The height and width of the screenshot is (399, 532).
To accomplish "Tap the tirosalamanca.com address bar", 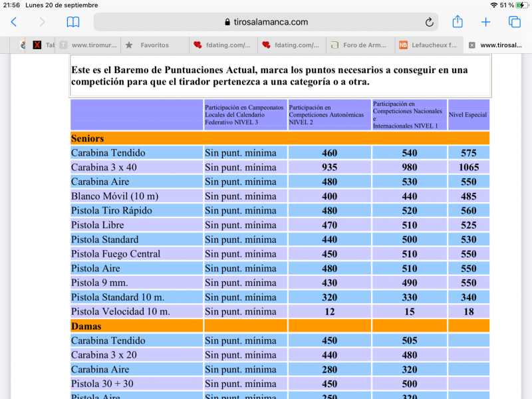I will 266,22.
